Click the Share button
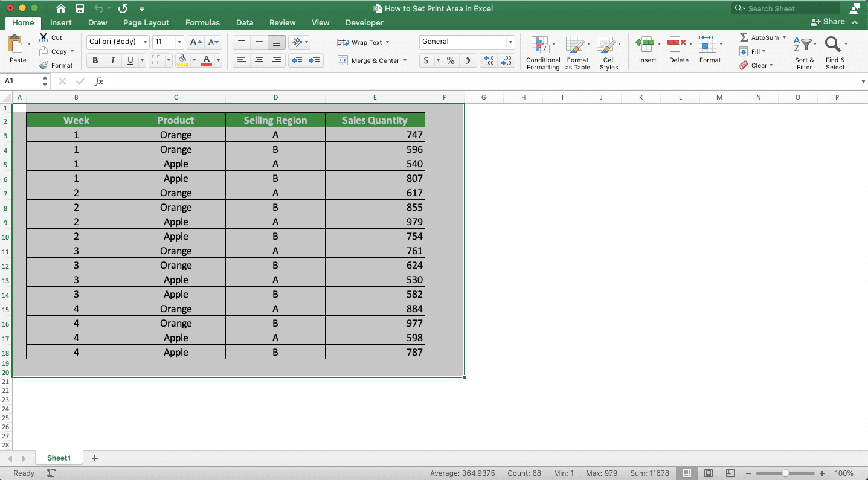Viewport: 868px width, 480px height. pos(828,22)
